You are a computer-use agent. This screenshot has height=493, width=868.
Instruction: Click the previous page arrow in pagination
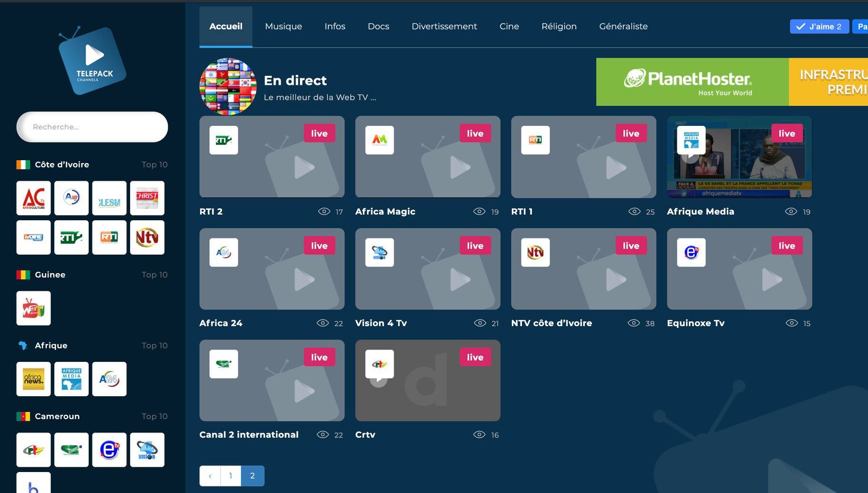coord(210,476)
